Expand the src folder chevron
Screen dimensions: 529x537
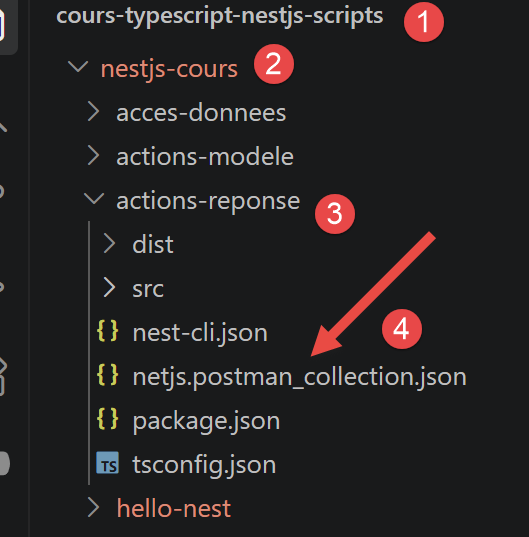109,287
